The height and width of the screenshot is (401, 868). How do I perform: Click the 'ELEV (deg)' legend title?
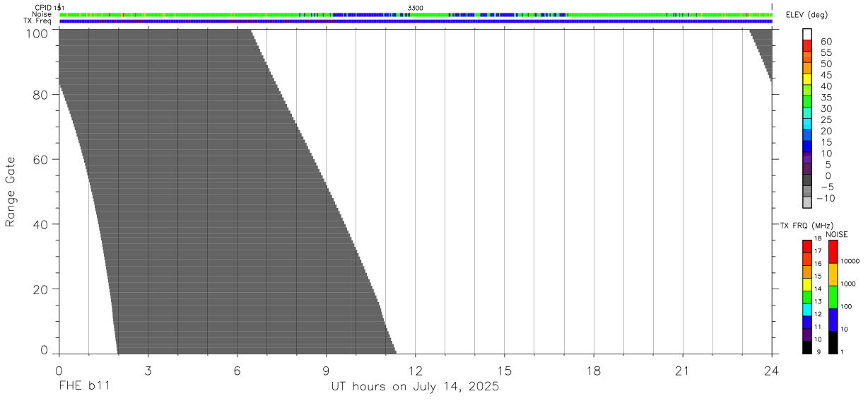point(807,15)
